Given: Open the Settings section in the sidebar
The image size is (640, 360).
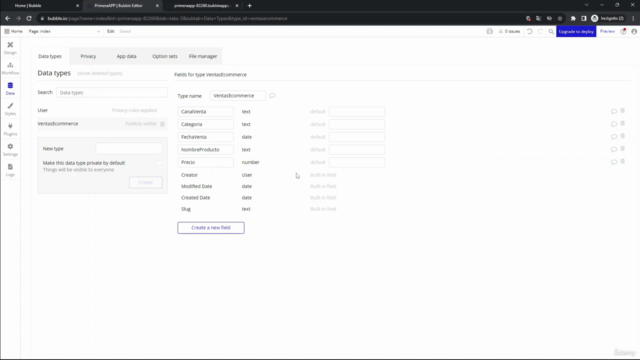Looking at the screenshot, I should tap(10, 150).
